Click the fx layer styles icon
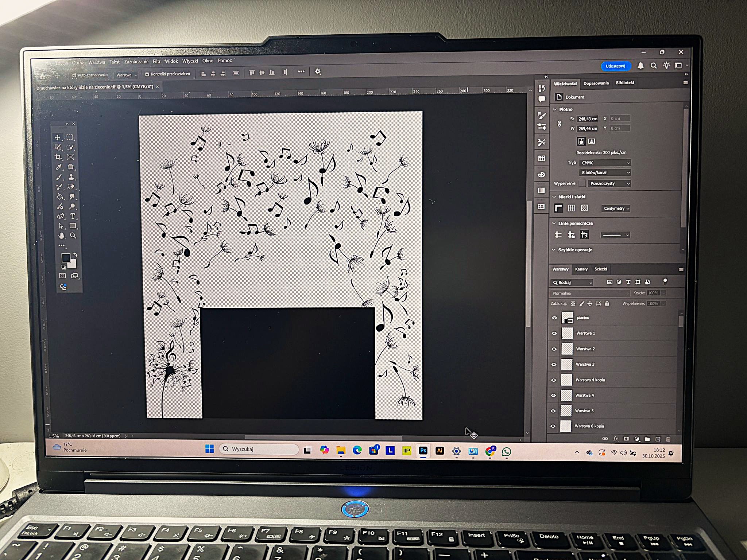This screenshot has height=560, width=747. [x=615, y=439]
